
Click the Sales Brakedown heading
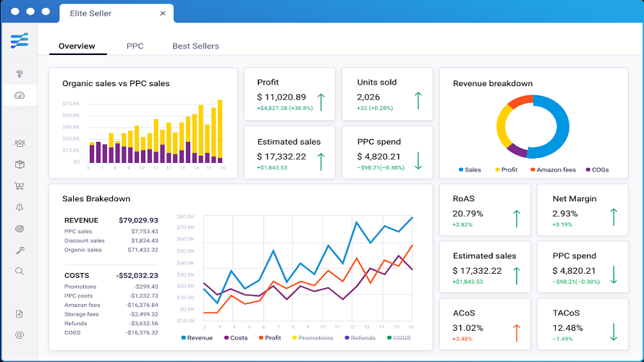[x=96, y=198]
